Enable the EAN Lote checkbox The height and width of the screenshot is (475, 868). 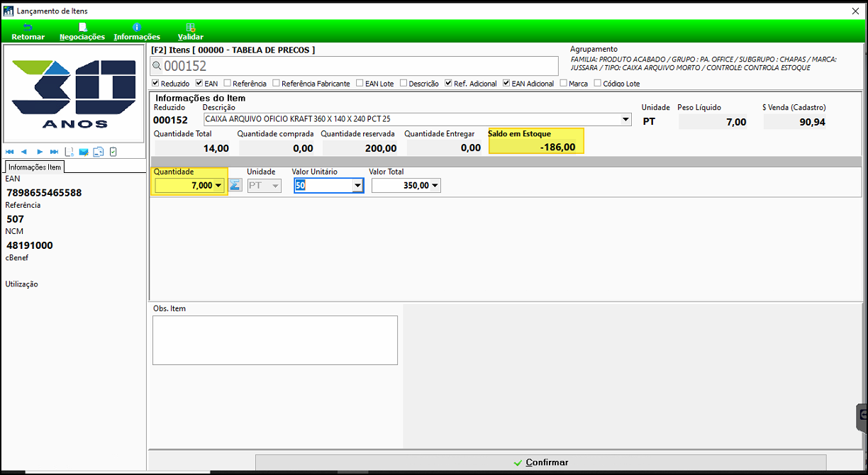[360, 84]
